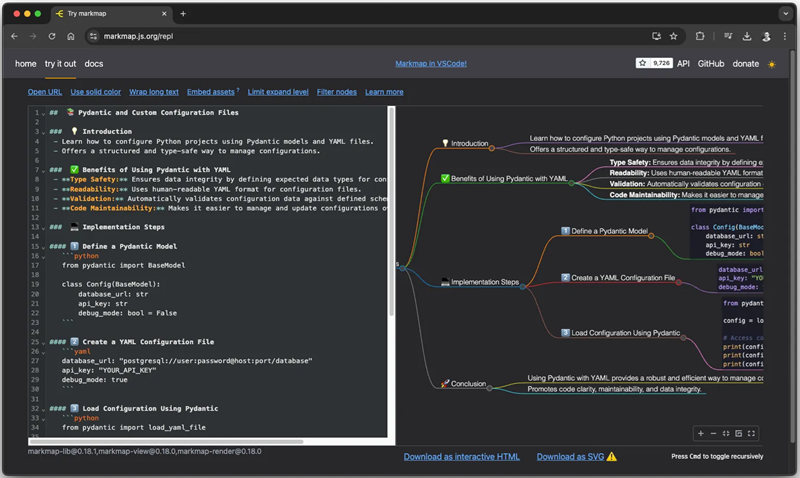Open the profile avatar icon
This screenshot has width=800, height=478.
tap(766, 36)
